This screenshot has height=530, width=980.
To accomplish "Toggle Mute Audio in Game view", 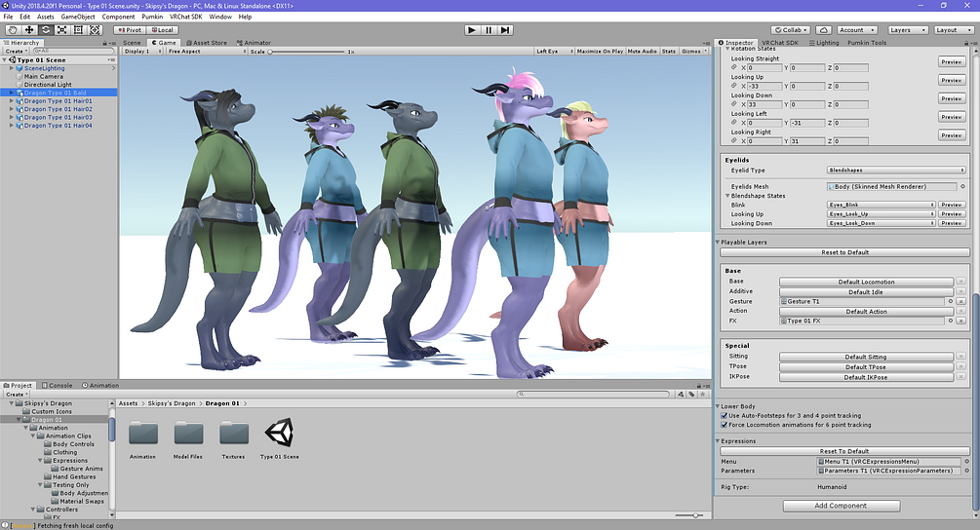I will pos(643,52).
